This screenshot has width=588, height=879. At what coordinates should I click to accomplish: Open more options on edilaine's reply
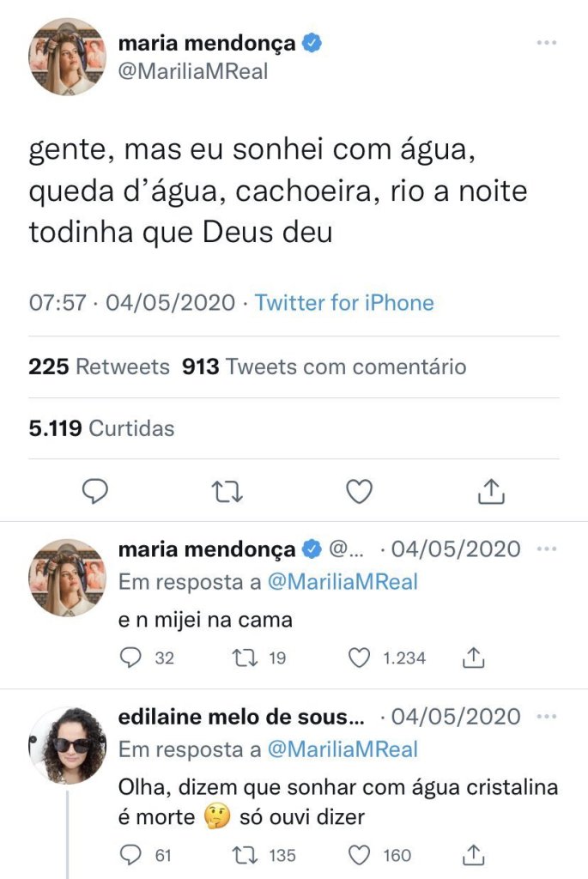(546, 716)
